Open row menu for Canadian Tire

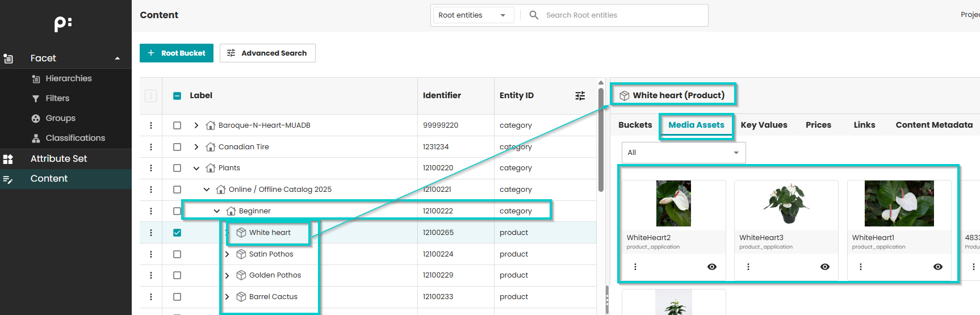pyautogui.click(x=151, y=147)
